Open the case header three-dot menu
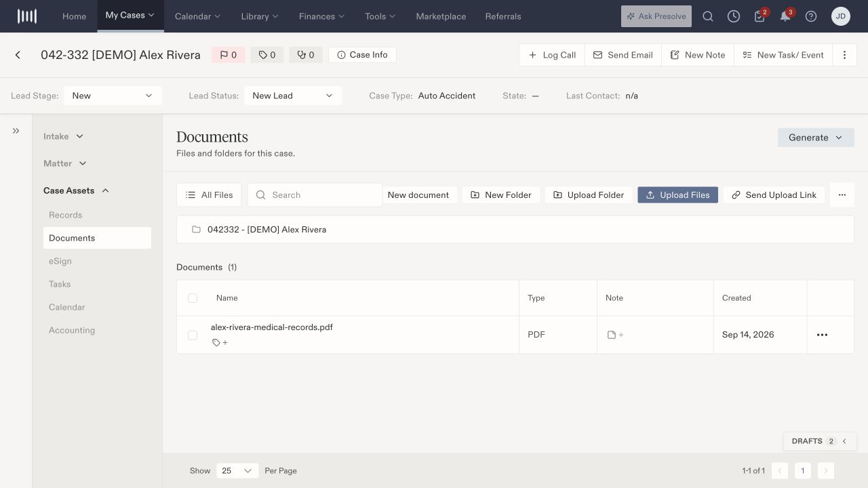The image size is (868, 488). tap(844, 55)
